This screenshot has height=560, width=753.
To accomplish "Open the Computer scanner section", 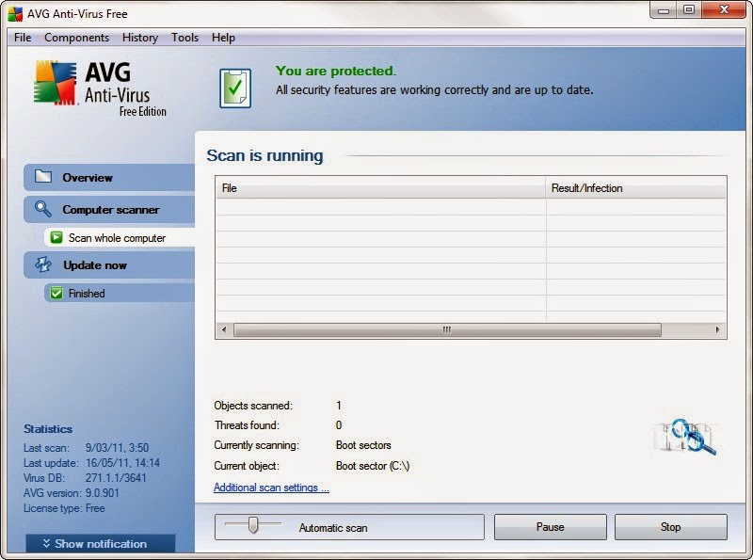I will point(109,209).
